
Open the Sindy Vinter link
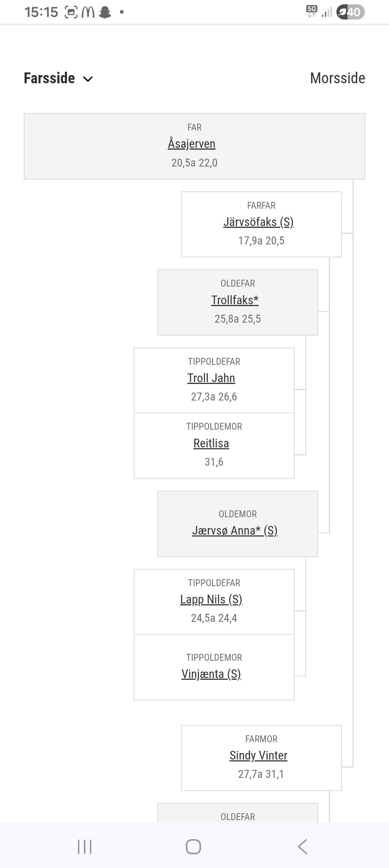click(x=259, y=755)
